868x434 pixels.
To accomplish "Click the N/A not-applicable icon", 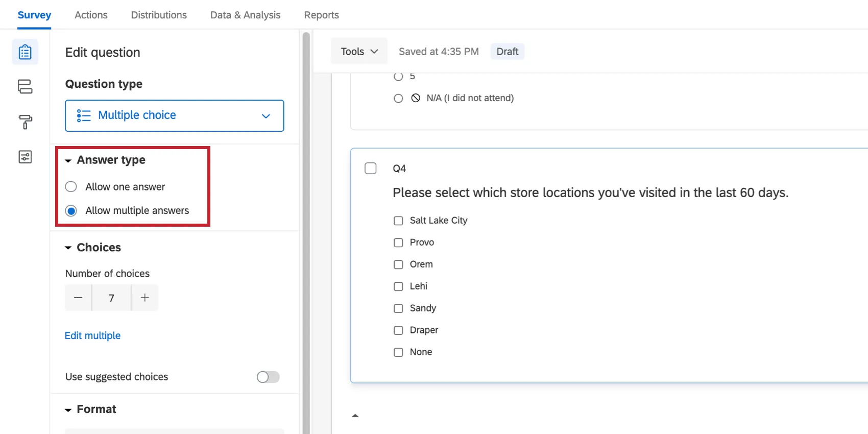I will [x=416, y=98].
